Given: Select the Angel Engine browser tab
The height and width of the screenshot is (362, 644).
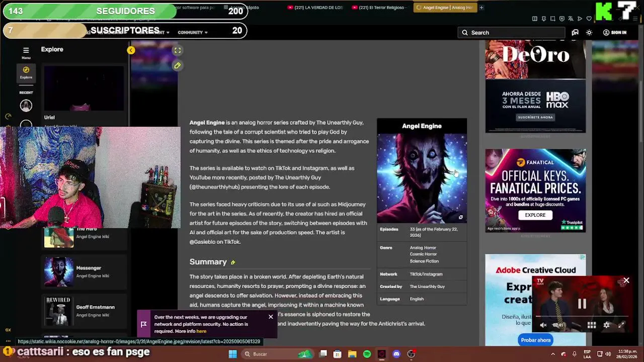Looking at the screenshot, I should [445, 7].
